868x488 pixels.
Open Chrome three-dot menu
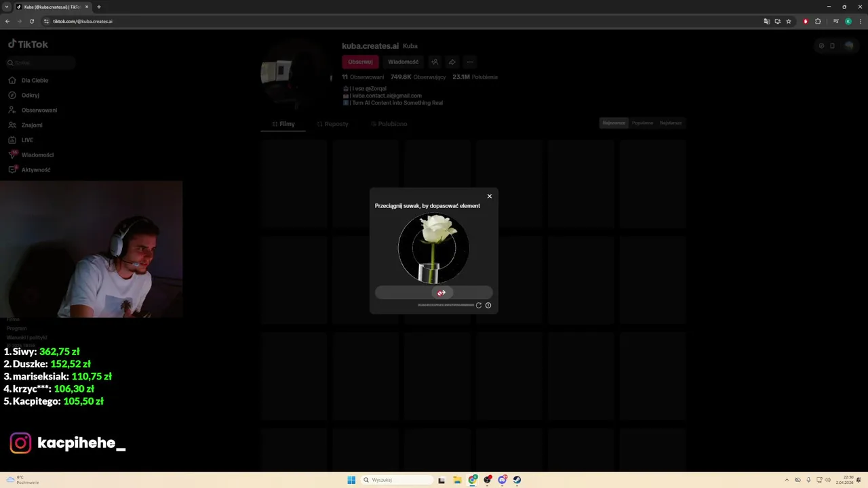click(860, 21)
